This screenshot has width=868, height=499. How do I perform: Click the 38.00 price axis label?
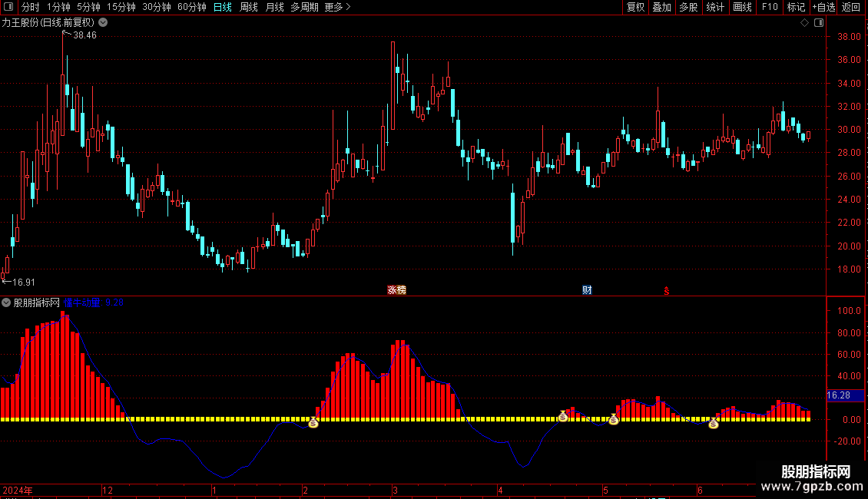tap(849, 37)
